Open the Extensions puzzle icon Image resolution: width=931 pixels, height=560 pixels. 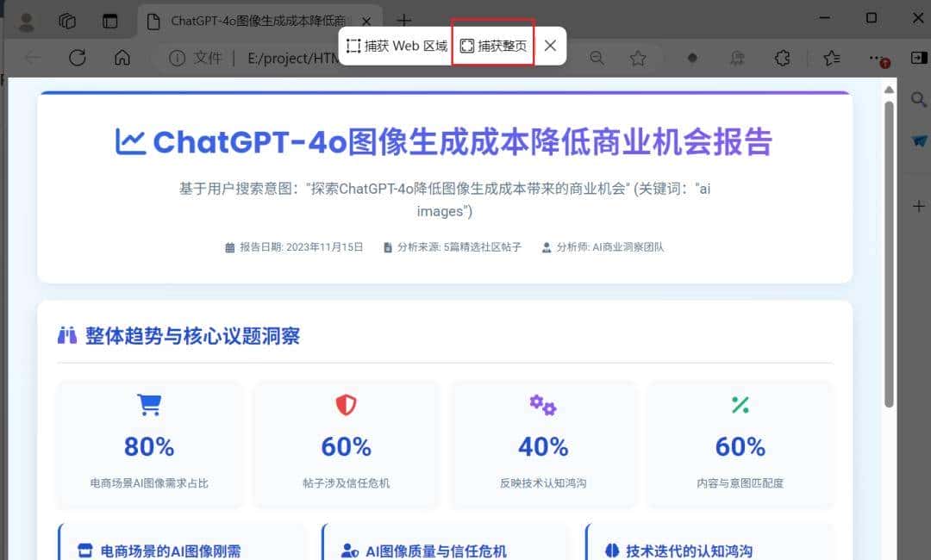782,58
